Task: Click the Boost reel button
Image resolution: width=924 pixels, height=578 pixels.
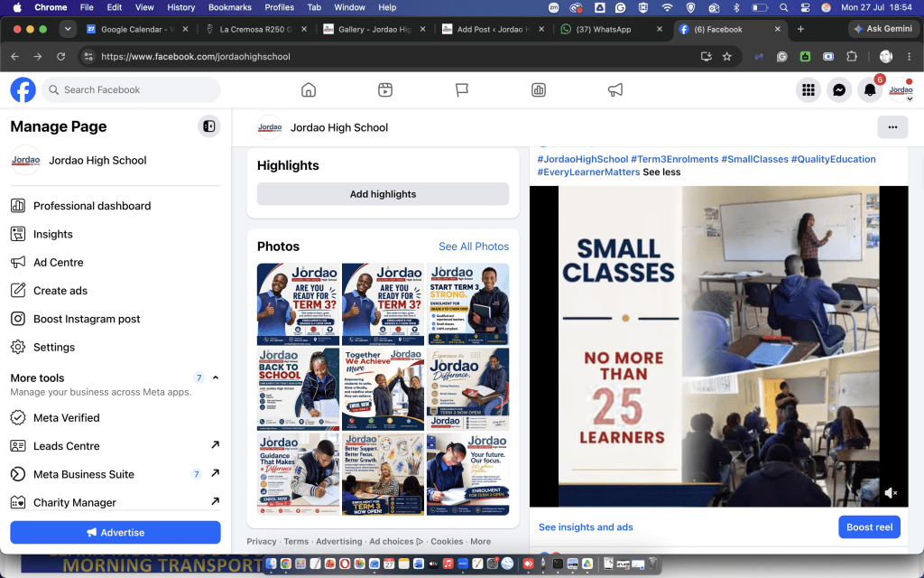Action: click(869, 527)
